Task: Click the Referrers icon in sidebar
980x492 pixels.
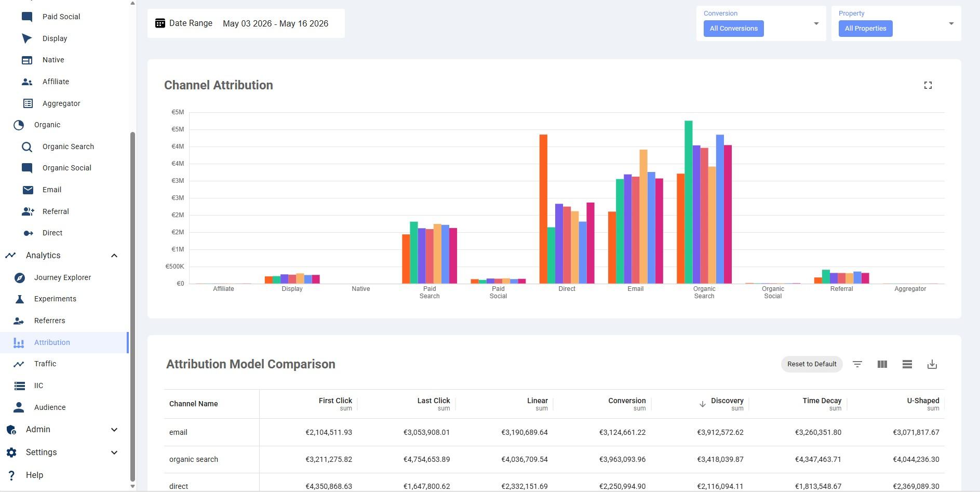Action: pos(19,321)
